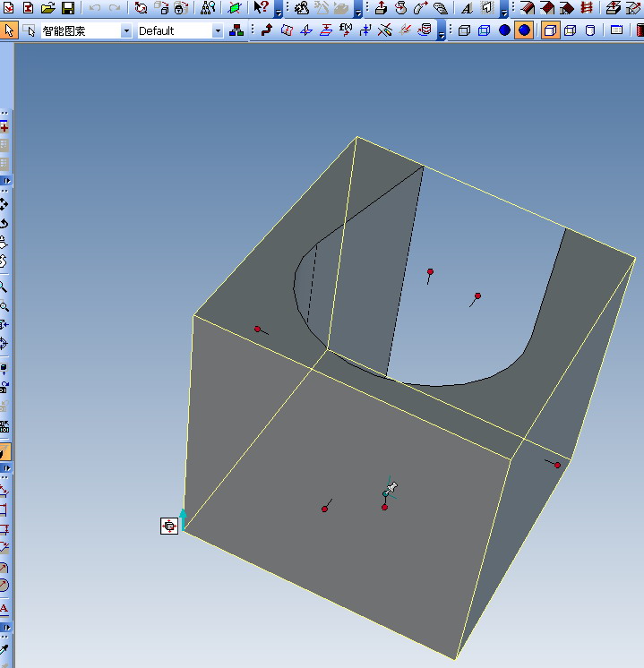Open the f(x) parameter formula tool
Image resolution: width=644 pixels, height=668 pixels.
point(346,30)
